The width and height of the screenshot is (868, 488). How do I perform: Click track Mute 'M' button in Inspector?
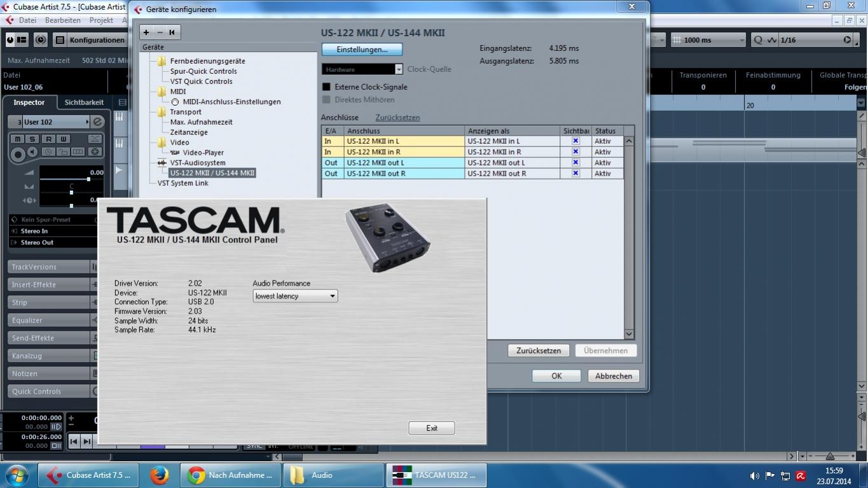[x=18, y=139]
